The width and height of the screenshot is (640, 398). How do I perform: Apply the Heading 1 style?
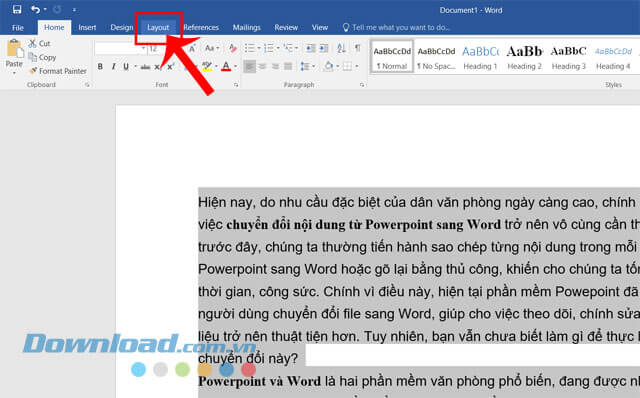pos(480,57)
